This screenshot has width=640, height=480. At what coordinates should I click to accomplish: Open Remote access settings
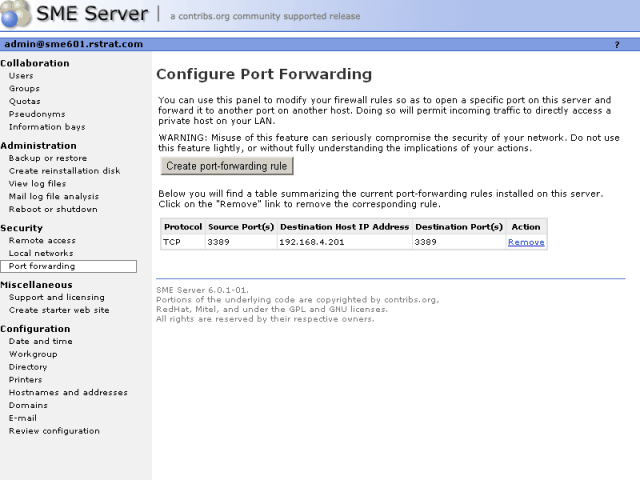coord(42,241)
